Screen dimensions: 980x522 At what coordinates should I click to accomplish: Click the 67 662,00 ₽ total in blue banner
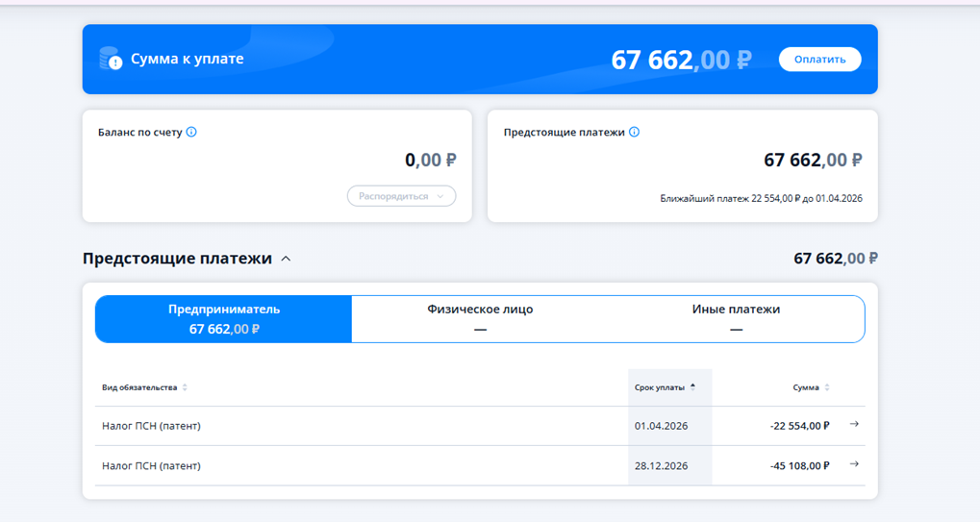tap(681, 60)
